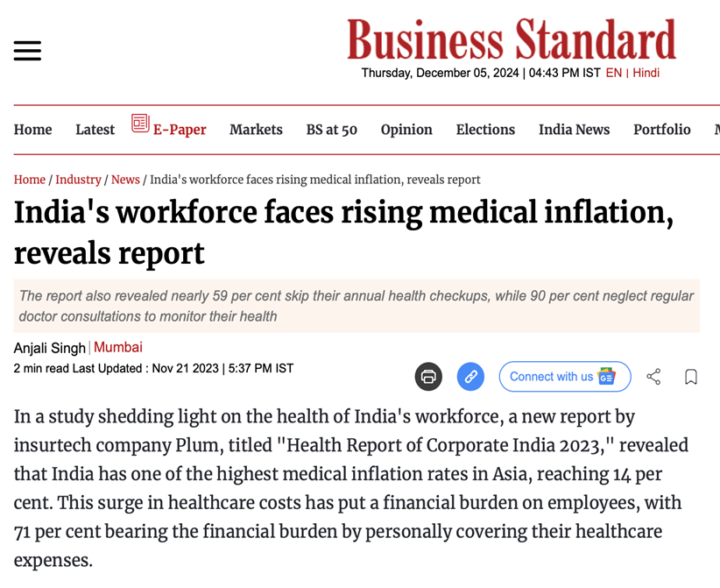
Task: Open the E-Paper via its newspaper icon
Action: click(x=140, y=124)
